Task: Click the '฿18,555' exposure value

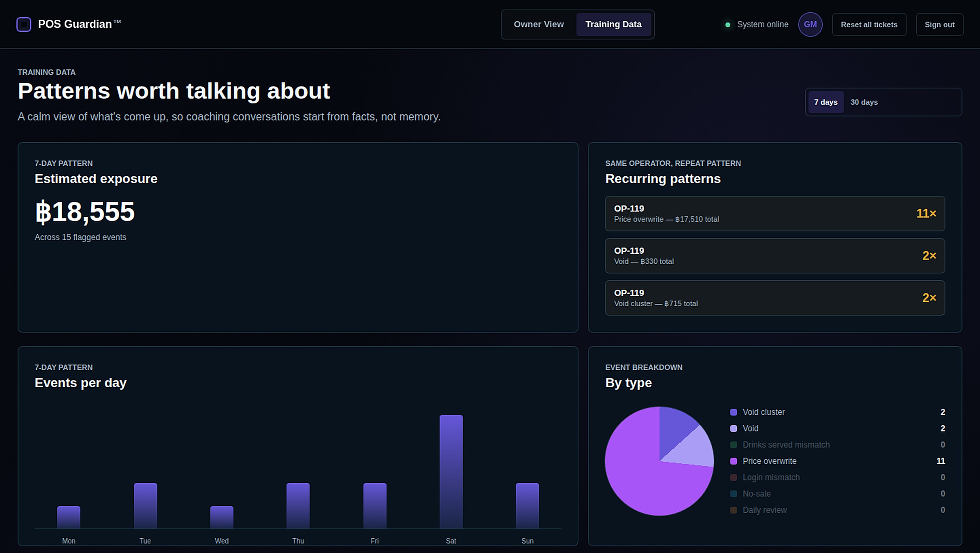Action: point(84,212)
